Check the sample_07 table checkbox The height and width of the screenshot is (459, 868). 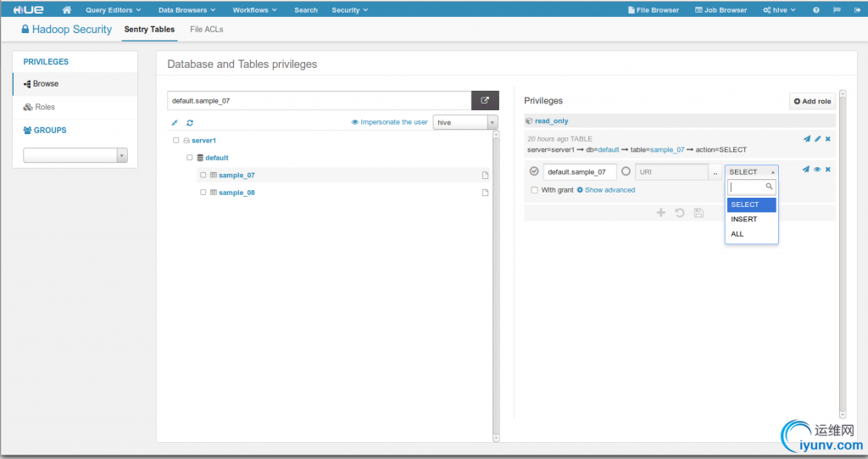pos(203,175)
